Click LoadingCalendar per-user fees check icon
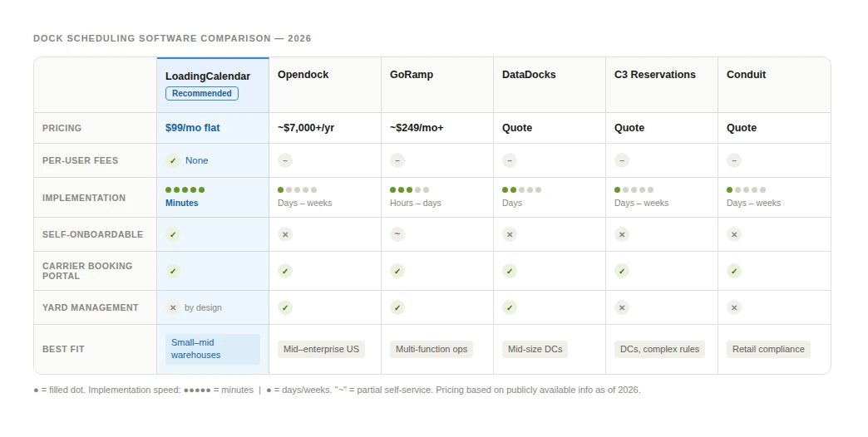Viewport: 868px width, 437px height. pos(173,160)
